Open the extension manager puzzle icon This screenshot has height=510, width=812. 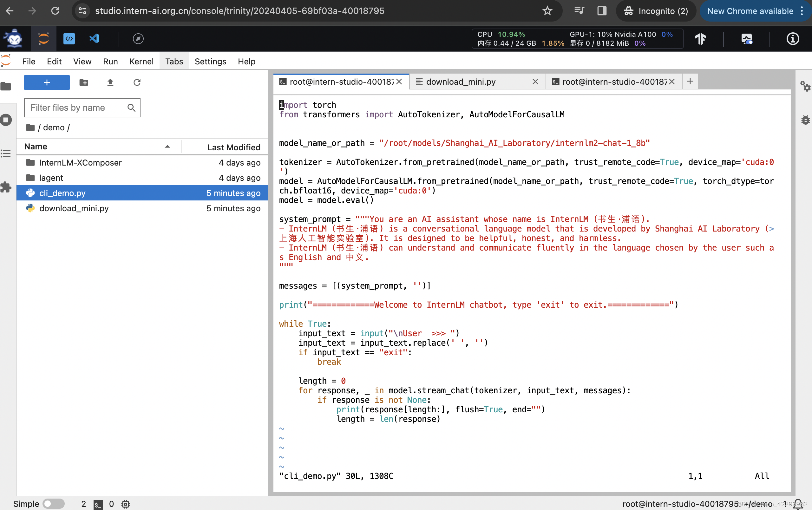(x=6, y=187)
